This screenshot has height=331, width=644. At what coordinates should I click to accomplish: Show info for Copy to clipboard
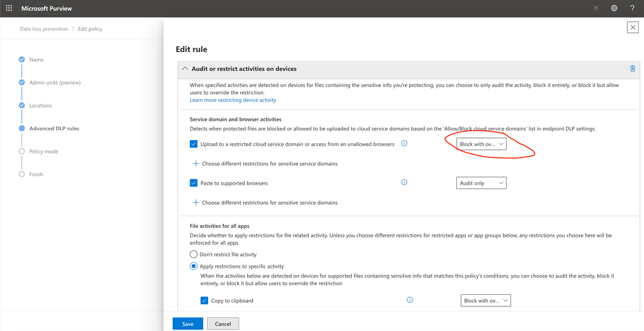409,300
